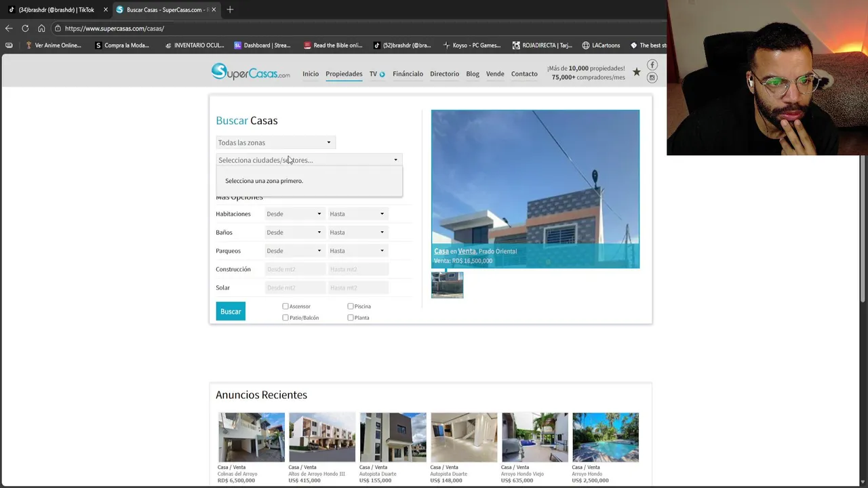
Task: Open the LACartoons bookmark
Action: point(601,45)
